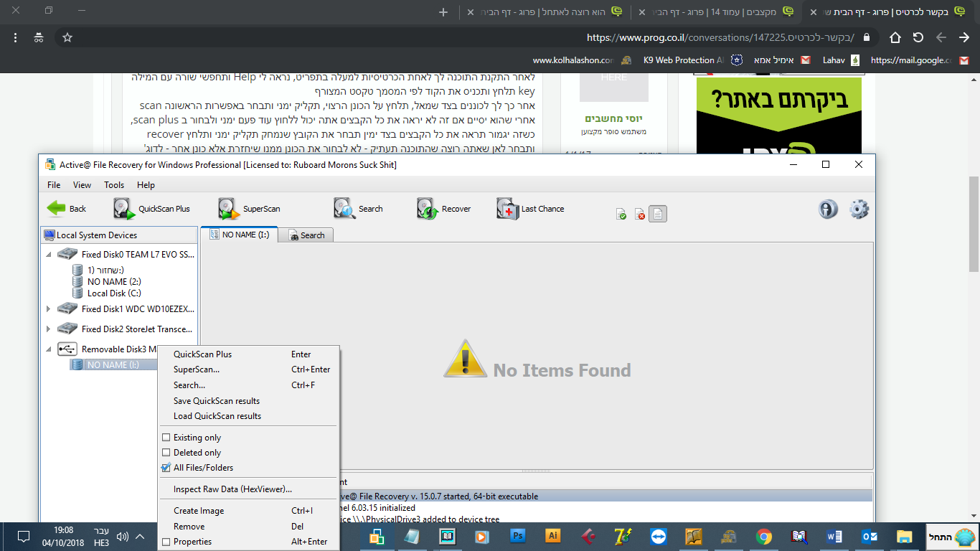Open the Tools menu in File Recovery
The width and height of the screenshot is (980, 551).
[114, 185]
